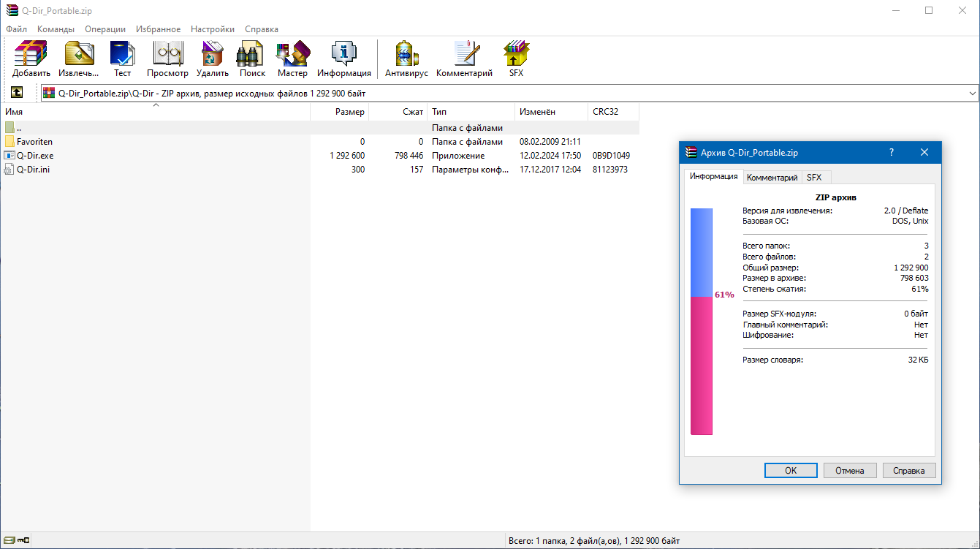Viewport: 980px width, 549px height.
Task: Expand the address bar dropdown arrow
Action: [972, 93]
